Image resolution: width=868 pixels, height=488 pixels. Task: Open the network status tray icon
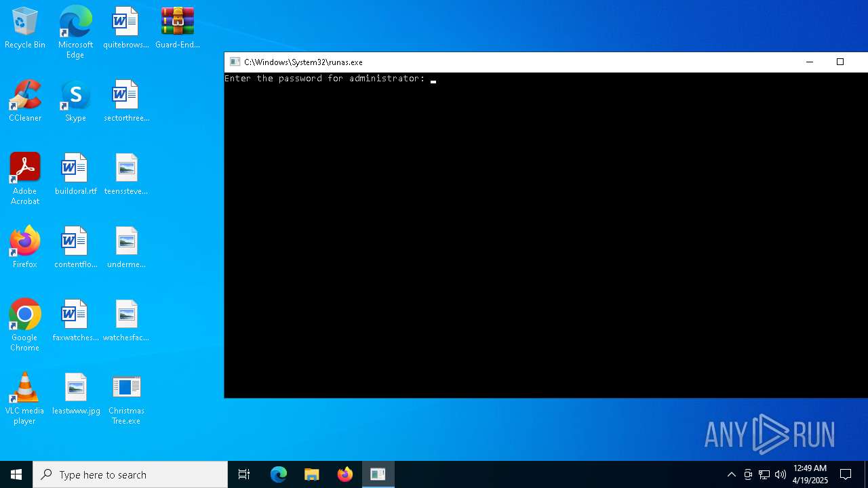coord(764,474)
